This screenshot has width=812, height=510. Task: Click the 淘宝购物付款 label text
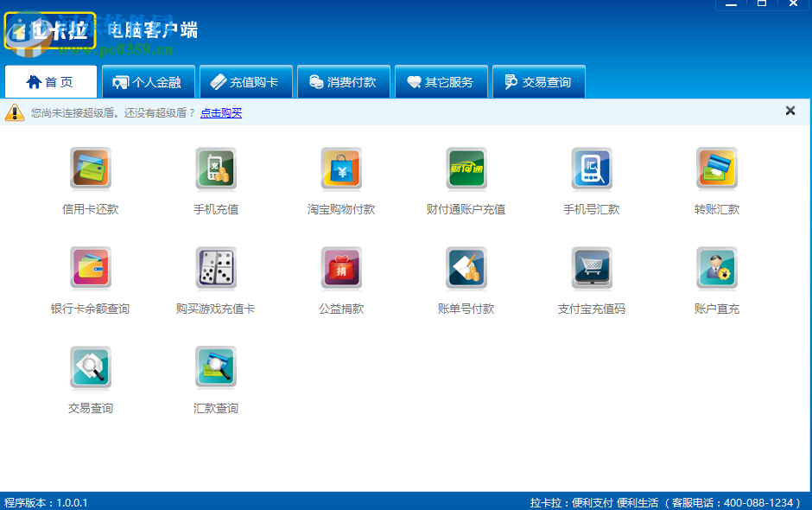point(341,209)
